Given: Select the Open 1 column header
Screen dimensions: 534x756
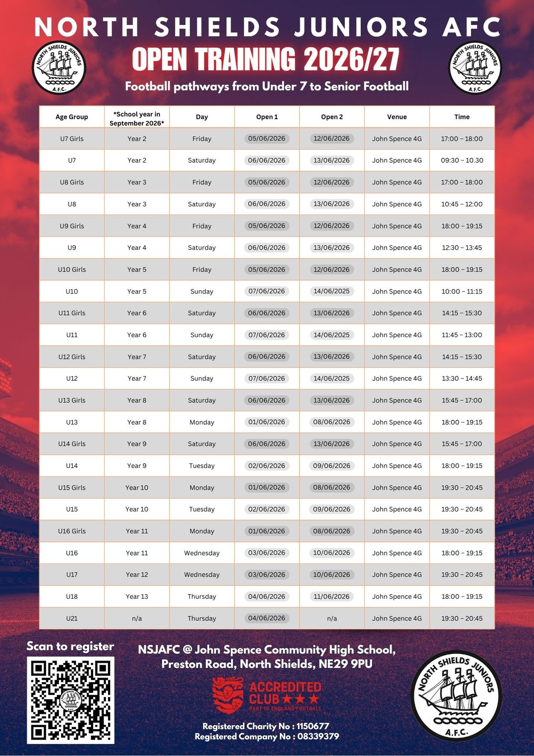Looking at the screenshot, I should [x=267, y=117].
